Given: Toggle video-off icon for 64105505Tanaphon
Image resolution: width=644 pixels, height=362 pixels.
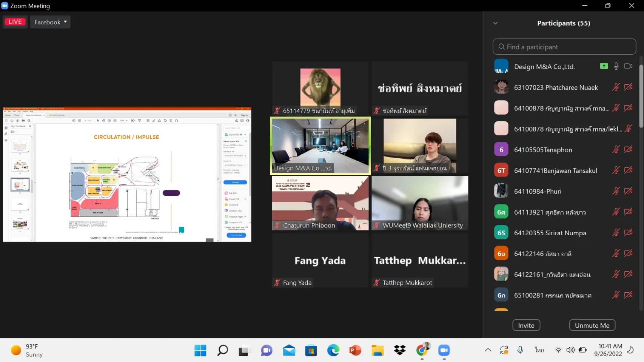Looking at the screenshot, I should 628,150.
